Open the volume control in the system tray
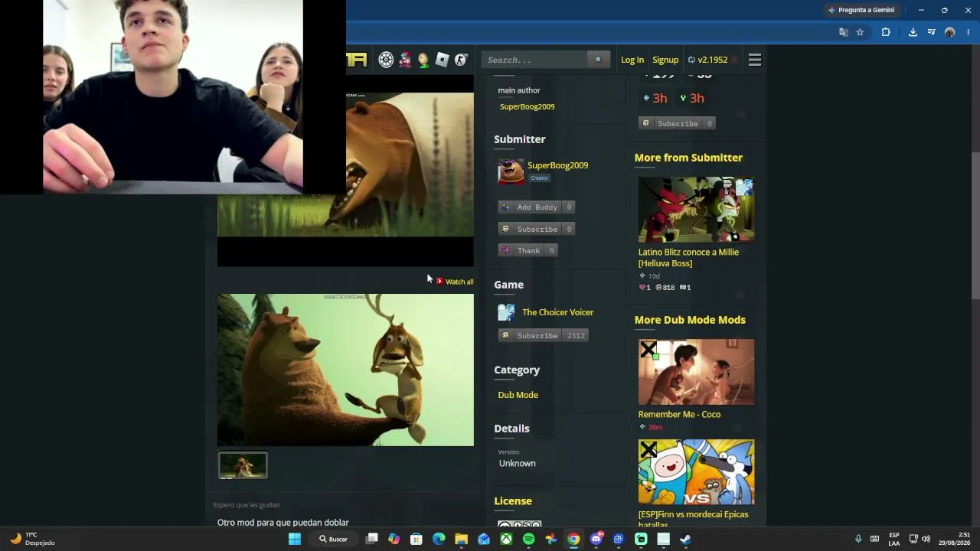 [x=926, y=539]
